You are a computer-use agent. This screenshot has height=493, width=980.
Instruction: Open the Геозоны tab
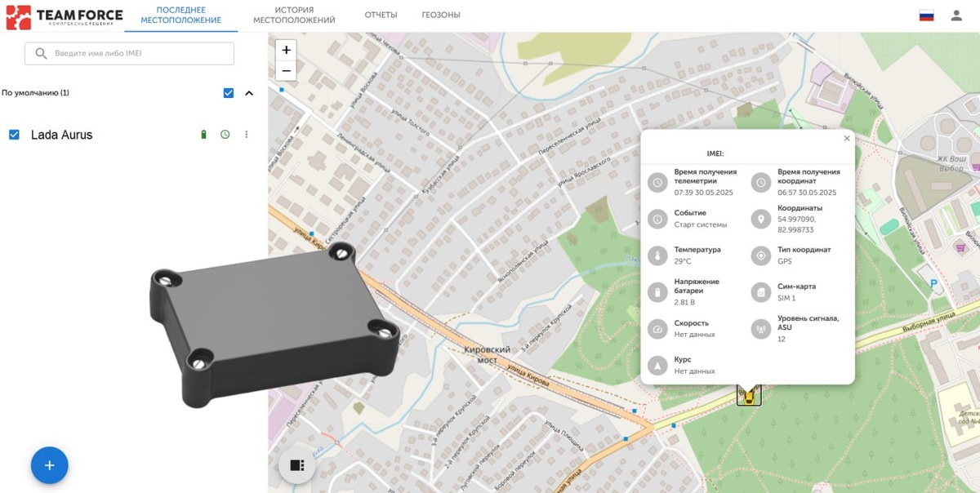(x=441, y=15)
